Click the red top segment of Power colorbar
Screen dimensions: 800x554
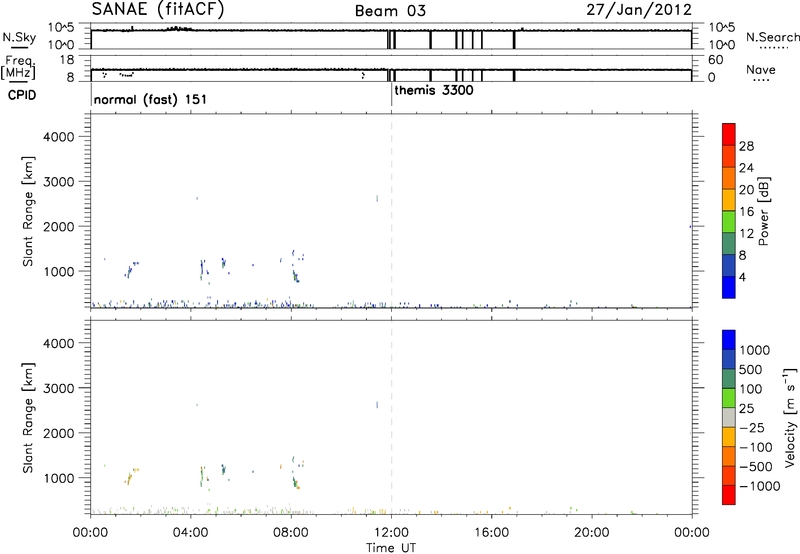point(729,134)
